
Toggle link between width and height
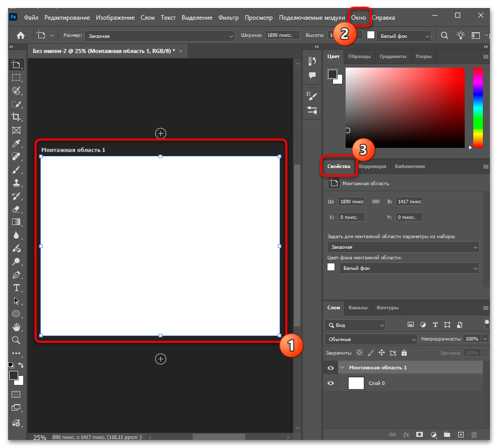click(375, 201)
